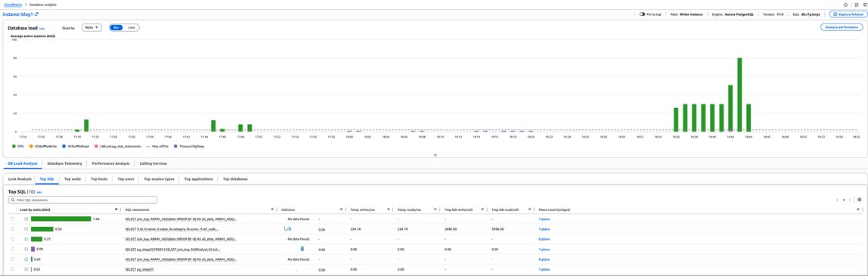Focus the Filter SQL statements search field
This screenshot has height=276, width=868.
82,200
